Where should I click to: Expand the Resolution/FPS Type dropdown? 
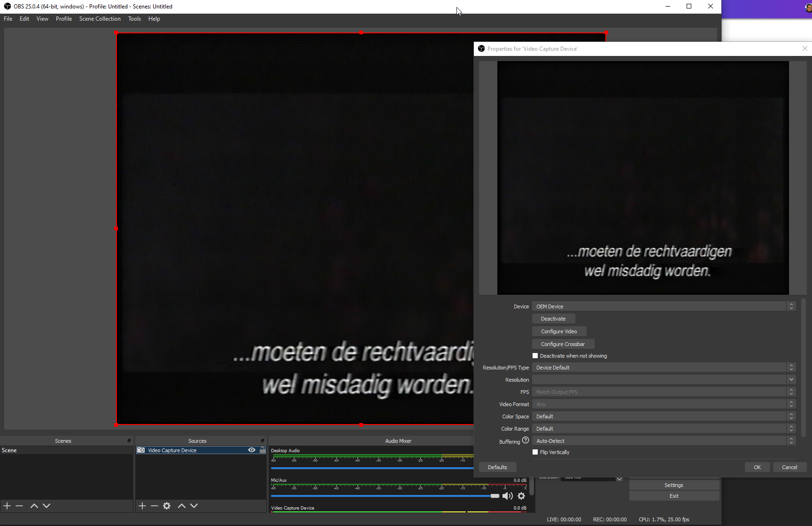point(663,368)
